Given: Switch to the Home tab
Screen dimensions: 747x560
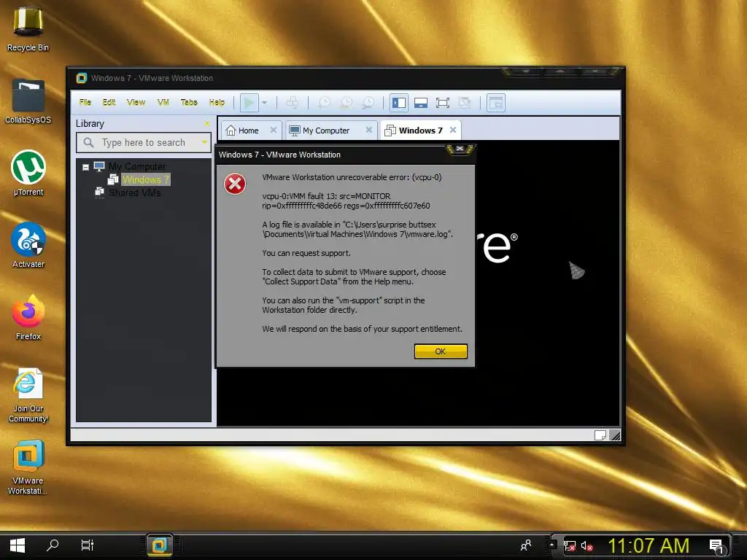Looking at the screenshot, I should (x=248, y=131).
